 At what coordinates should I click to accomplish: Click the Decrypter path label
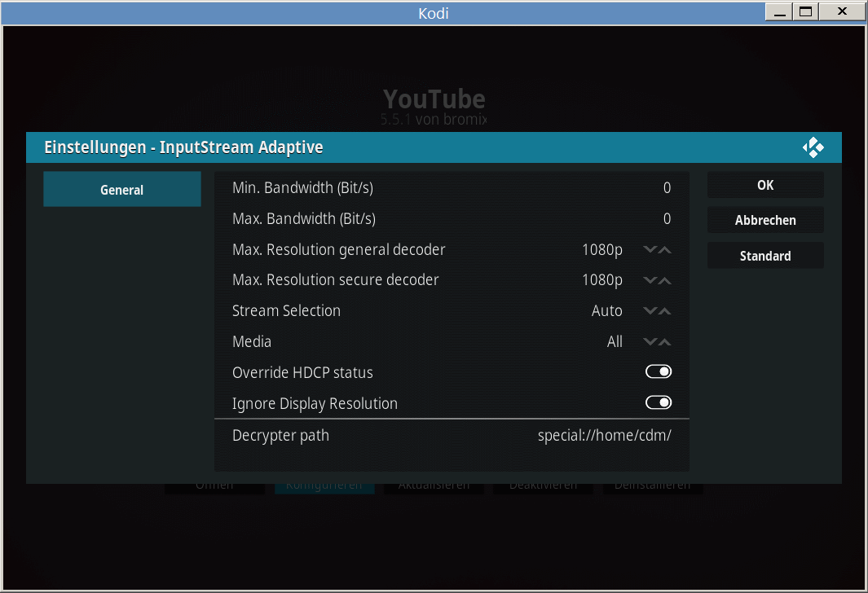pos(280,436)
